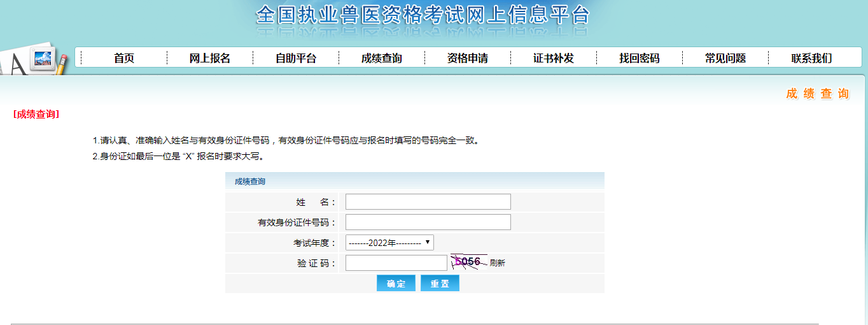
Task: Click the orange 成绩查询 page title
Action: [818, 94]
